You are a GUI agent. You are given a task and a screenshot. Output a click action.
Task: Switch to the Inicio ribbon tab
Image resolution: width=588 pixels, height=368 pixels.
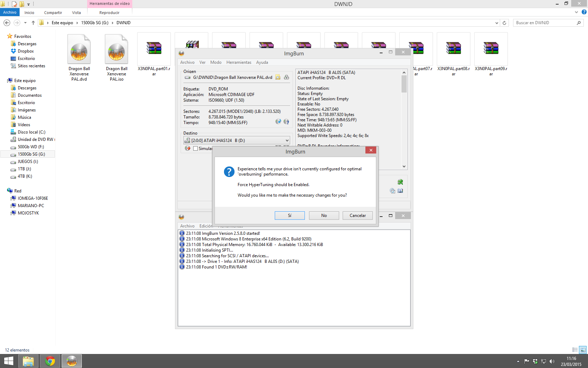pyautogui.click(x=29, y=13)
